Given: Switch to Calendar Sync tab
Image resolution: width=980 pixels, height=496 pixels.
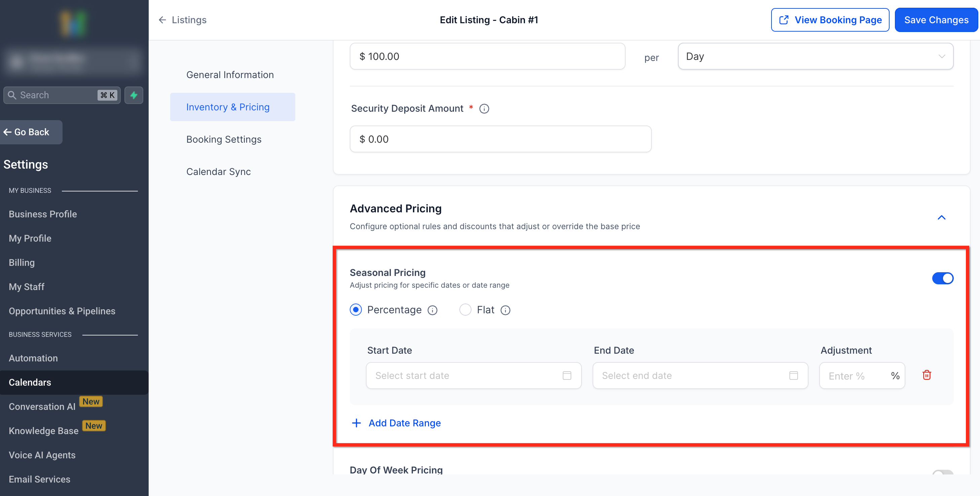Looking at the screenshot, I should coord(218,172).
